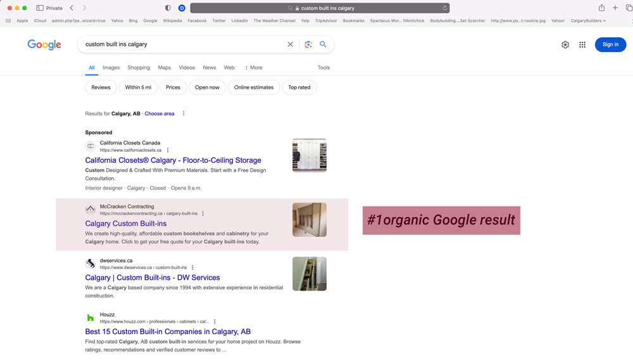This screenshot has height=364, width=633.
Task: Open the bookmarks grid icon in favorites bar
Action: (x=8, y=21)
